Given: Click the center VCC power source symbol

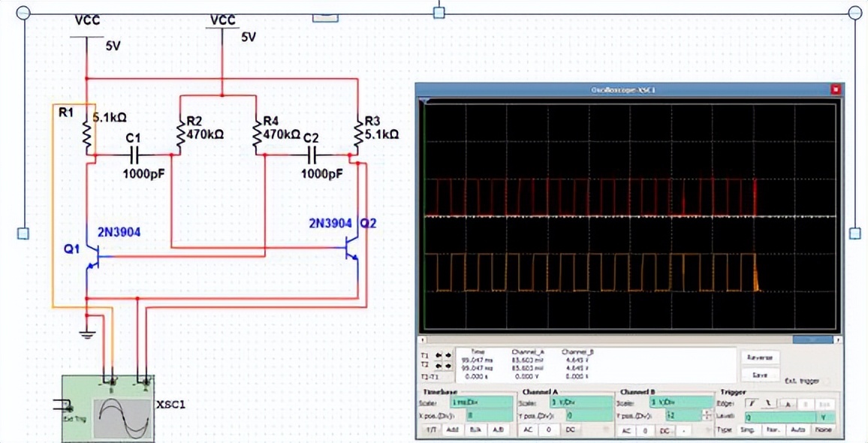Looking at the screenshot, I should point(222,27).
